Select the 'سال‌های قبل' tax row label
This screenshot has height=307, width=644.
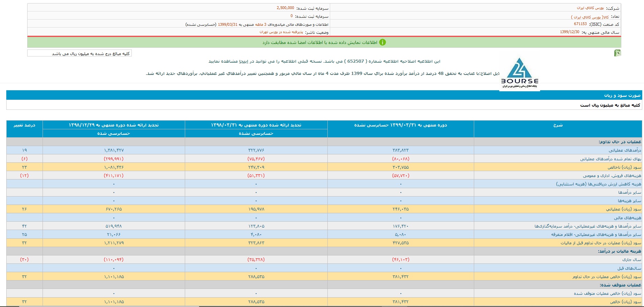[x=629, y=268]
